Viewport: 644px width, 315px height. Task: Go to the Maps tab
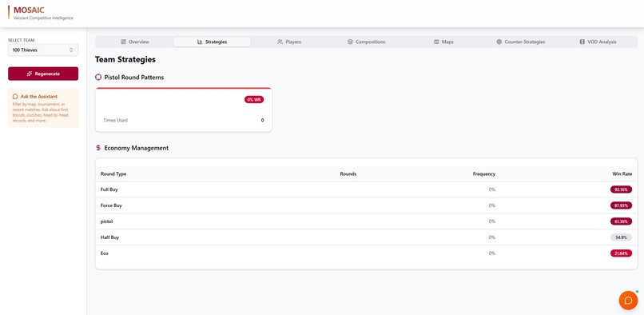point(443,42)
